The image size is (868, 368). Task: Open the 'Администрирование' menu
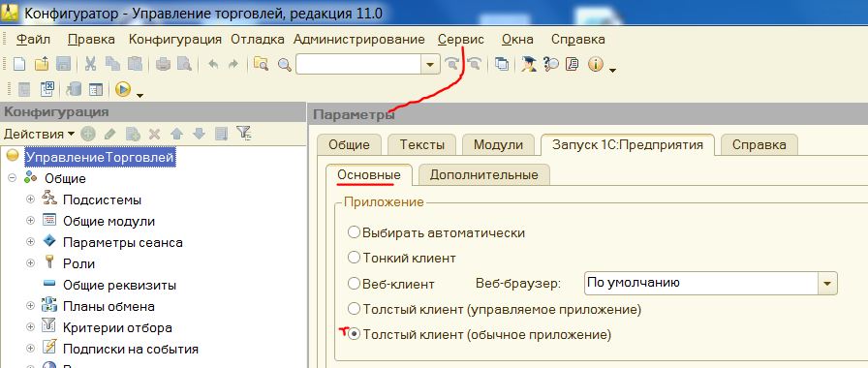point(359,40)
